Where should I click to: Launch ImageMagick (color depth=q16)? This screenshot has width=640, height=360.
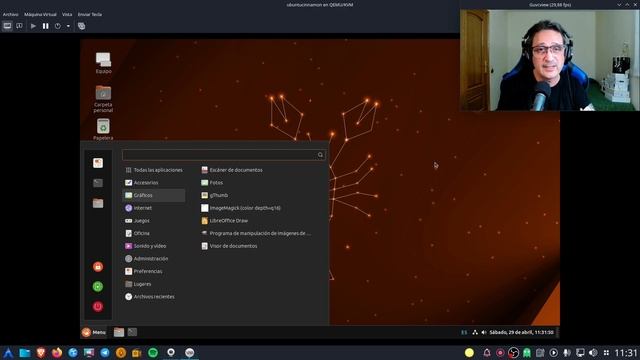point(241,208)
